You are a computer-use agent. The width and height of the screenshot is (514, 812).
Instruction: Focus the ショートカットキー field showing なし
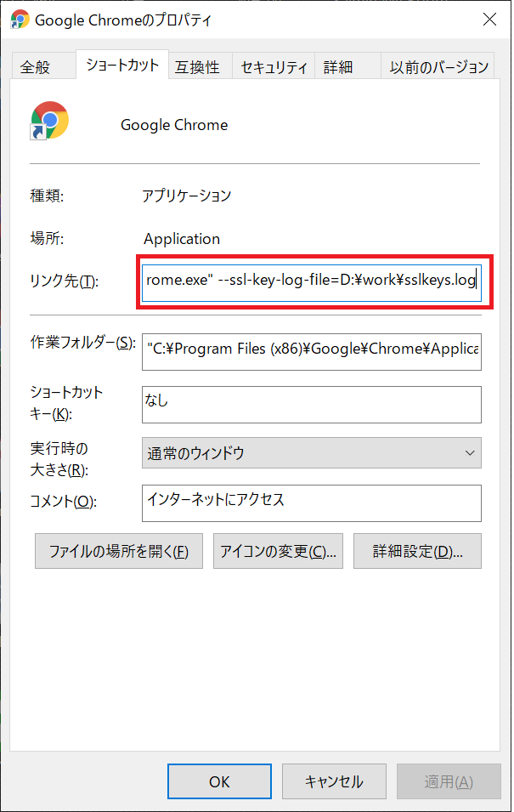point(312,405)
